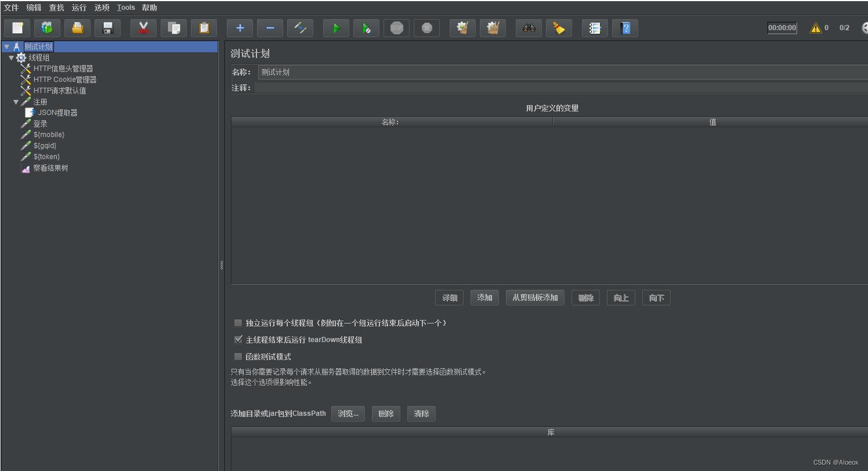取消勾选主线程结束后运行tearDown线程组

pos(238,339)
